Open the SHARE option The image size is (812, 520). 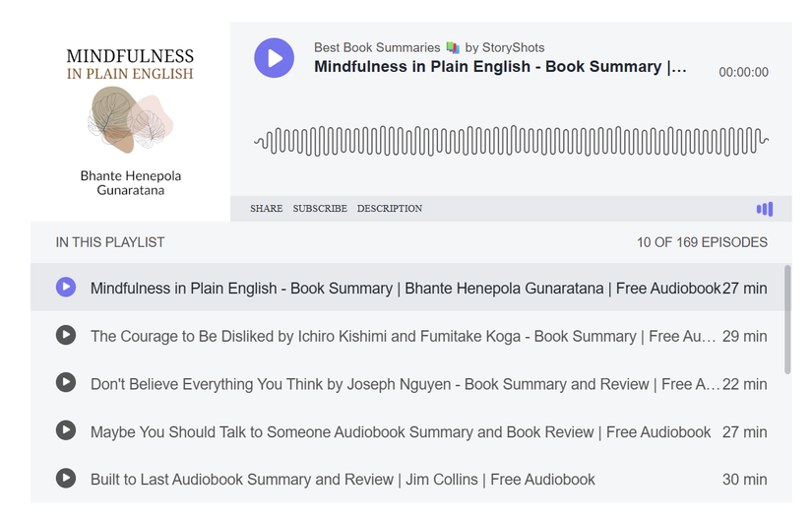tap(266, 209)
